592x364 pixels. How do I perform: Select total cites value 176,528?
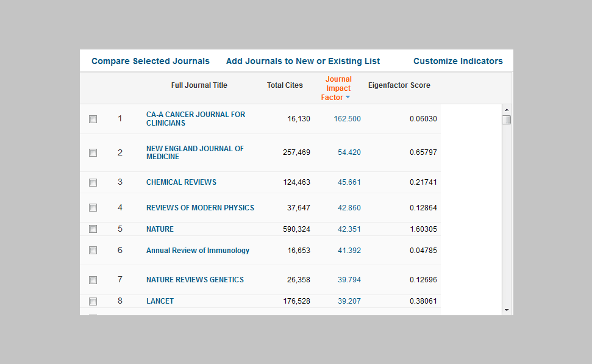point(296,301)
